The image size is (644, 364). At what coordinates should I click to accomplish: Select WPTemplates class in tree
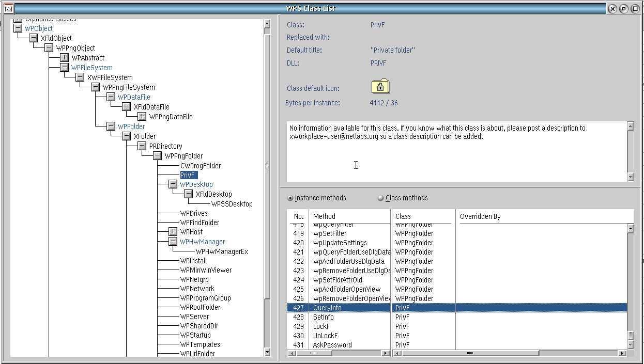click(200, 344)
